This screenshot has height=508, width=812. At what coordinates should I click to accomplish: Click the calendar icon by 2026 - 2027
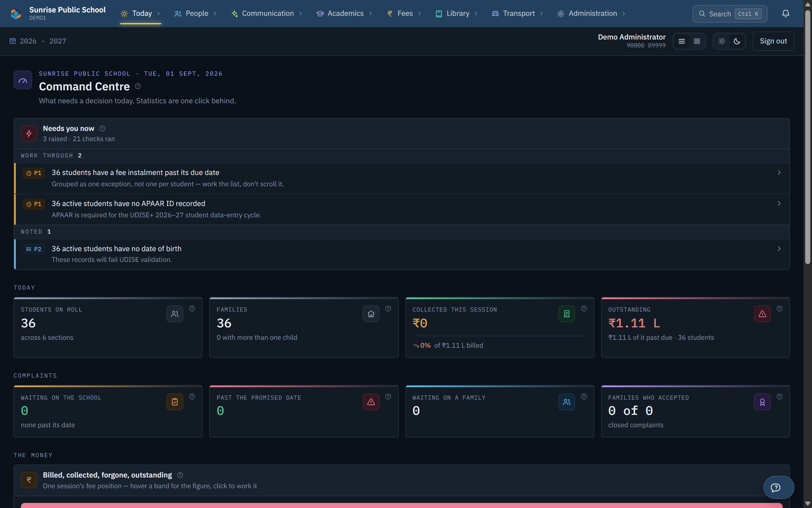(13, 41)
